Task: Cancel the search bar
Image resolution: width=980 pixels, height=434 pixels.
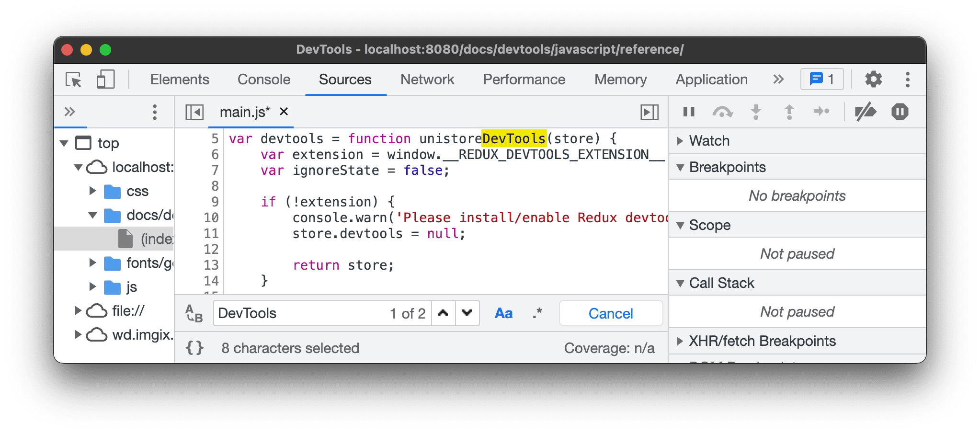Action: [x=611, y=313]
